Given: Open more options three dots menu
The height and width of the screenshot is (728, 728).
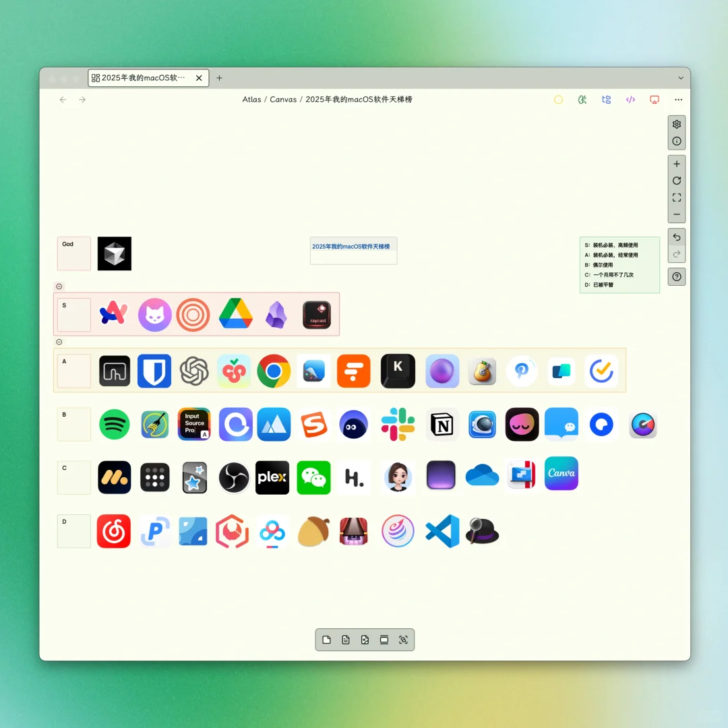Looking at the screenshot, I should tap(678, 99).
